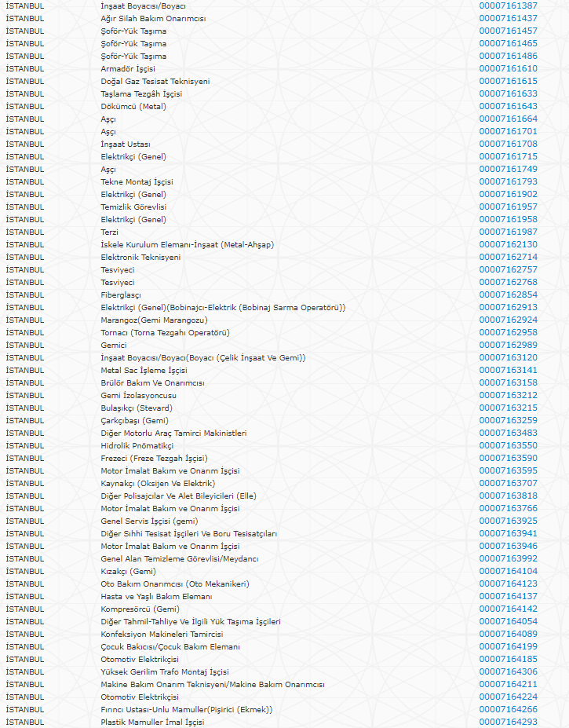The width and height of the screenshot is (569, 728).
Task: Open Konfeksiyon Makineleri Tamircisi listing 00007164089
Action: coord(508,634)
